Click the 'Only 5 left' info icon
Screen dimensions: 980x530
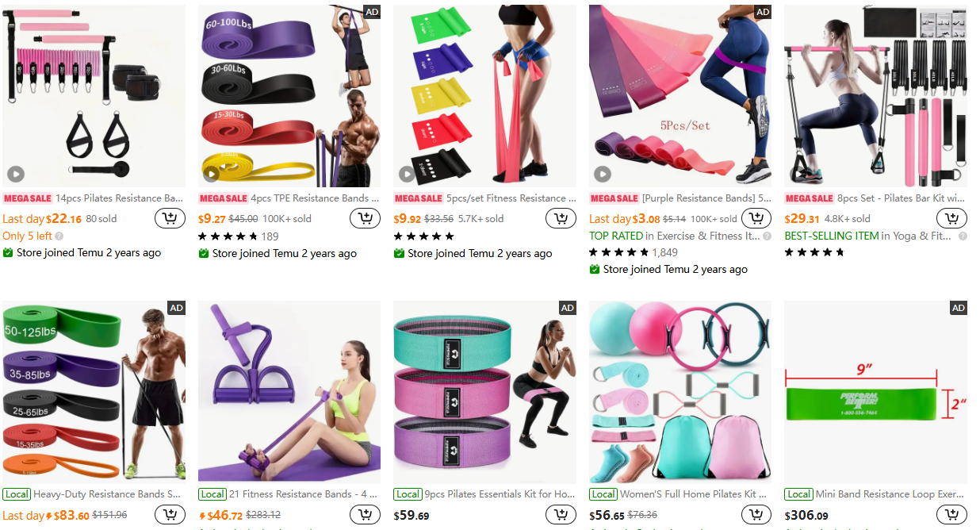59,236
